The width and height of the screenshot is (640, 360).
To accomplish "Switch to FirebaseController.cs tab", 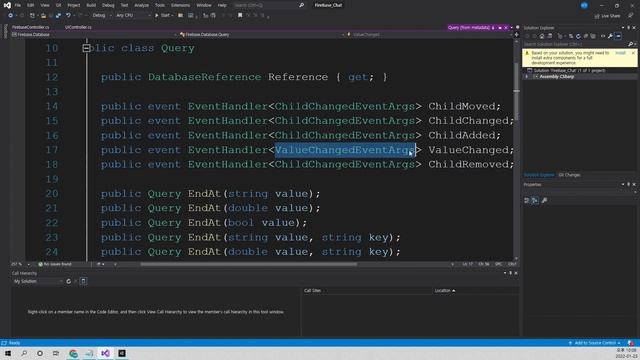I will (31, 27).
